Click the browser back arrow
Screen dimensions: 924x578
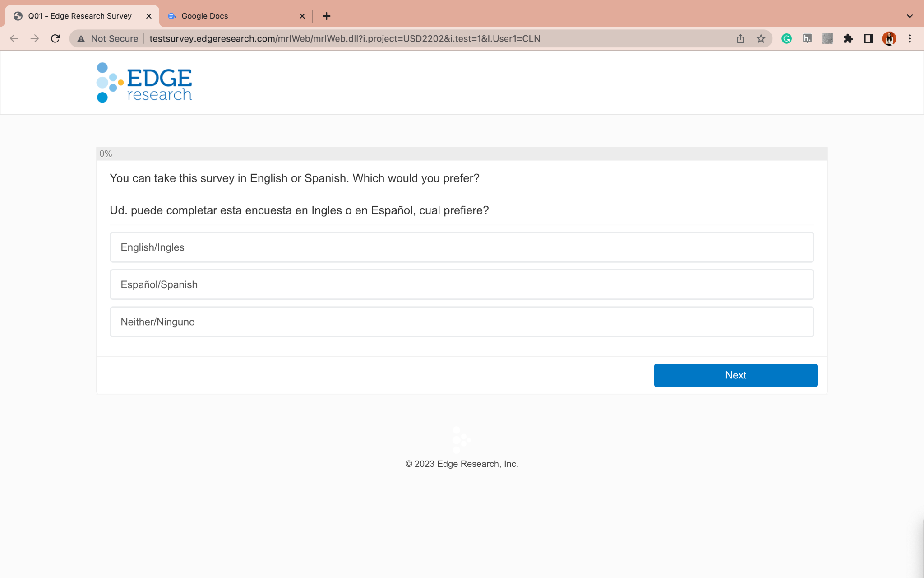pos(14,39)
